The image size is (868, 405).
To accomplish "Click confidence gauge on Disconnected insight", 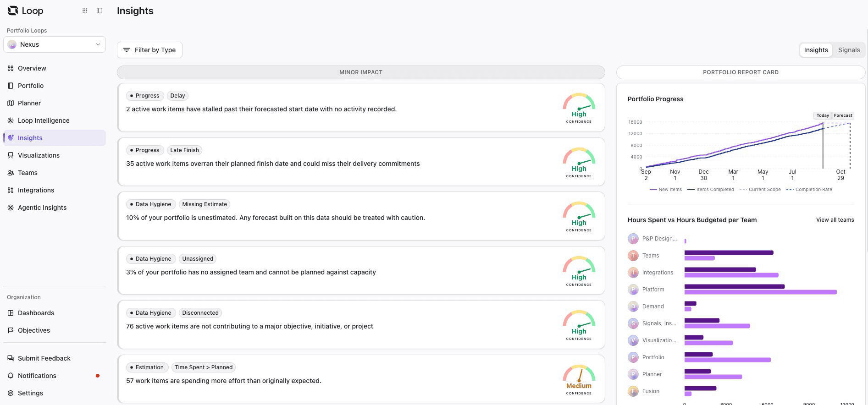I will pyautogui.click(x=579, y=325).
